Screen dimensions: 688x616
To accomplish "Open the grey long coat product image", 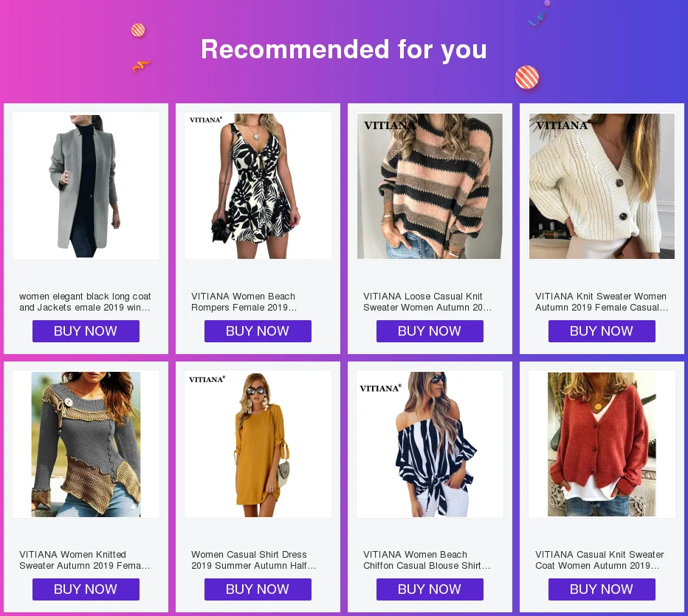I will tap(86, 186).
